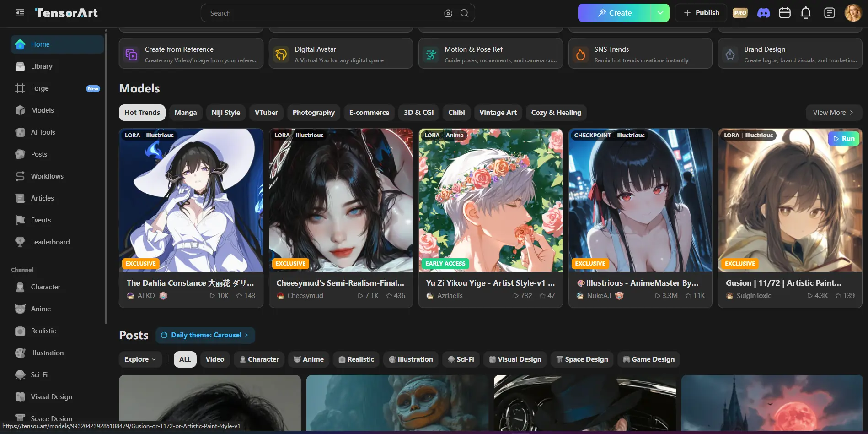Screen dimensions: 868x434
Task: Select the Cozy & Healing model filter
Action: tap(556, 113)
